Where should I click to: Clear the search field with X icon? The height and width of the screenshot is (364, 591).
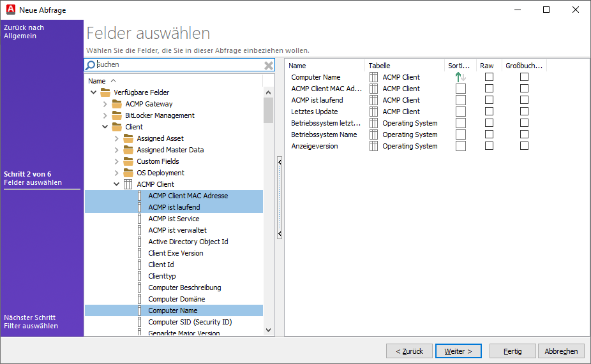click(269, 66)
